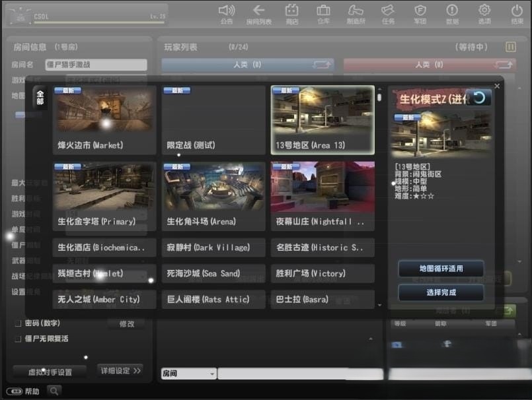
Task: Click the 虚拟对手设置 button
Action: (x=50, y=372)
